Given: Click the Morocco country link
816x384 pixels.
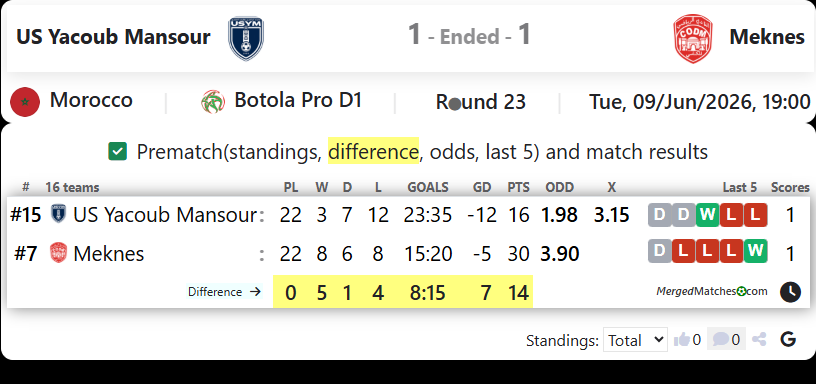Looking at the screenshot, I should pos(91,100).
